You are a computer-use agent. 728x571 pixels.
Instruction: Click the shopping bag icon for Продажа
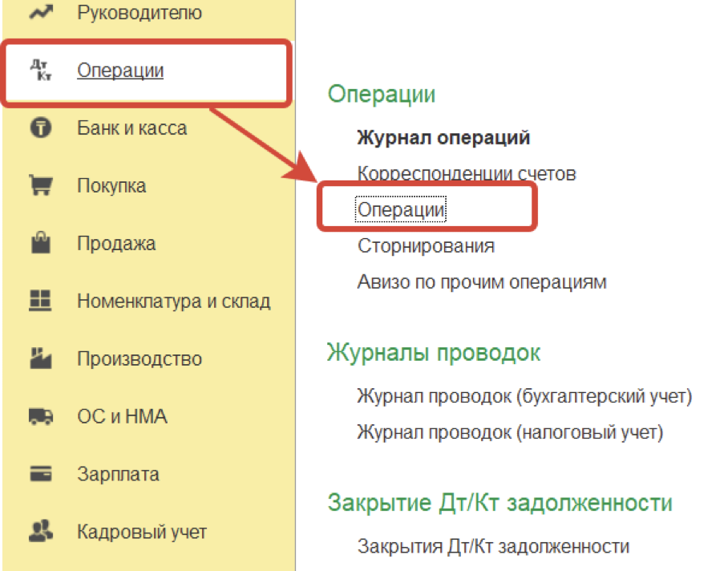tap(40, 244)
